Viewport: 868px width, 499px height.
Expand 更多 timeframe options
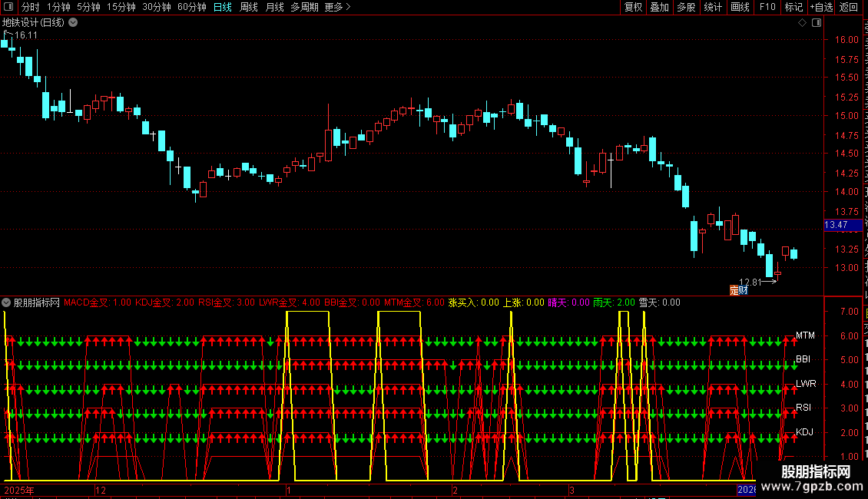(x=337, y=7)
